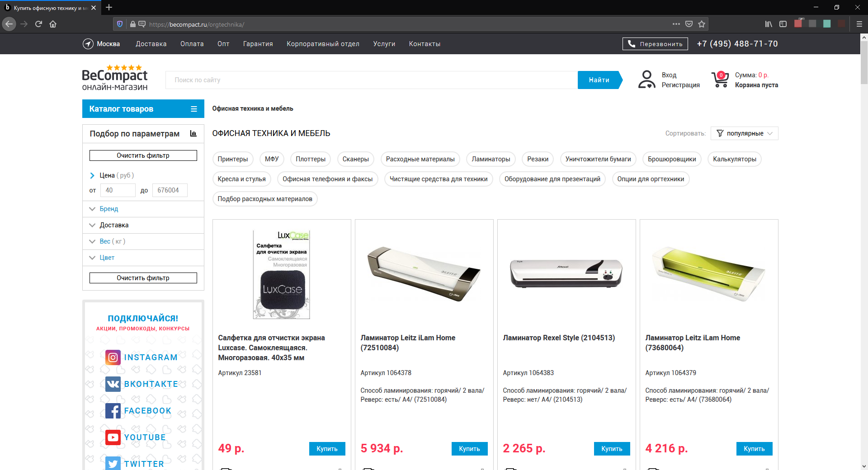Screen dimensions: 868x470
Task: Click the catalog hamburger icon
Action: (194, 109)
